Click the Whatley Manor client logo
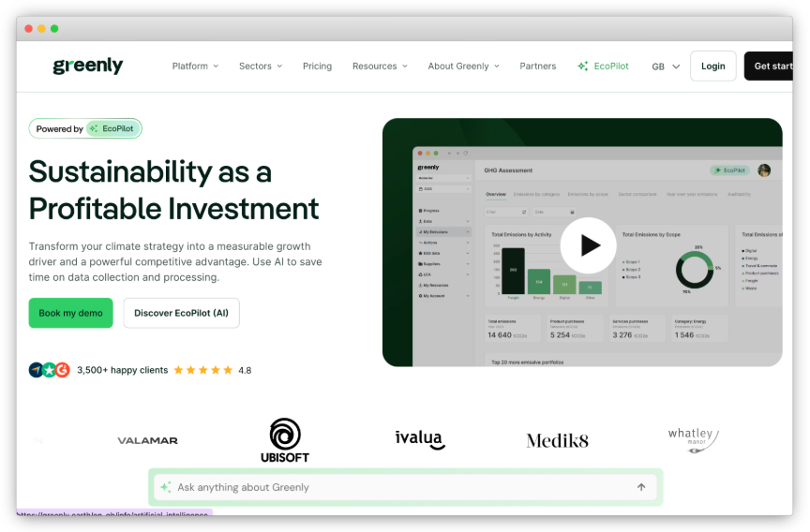 click(693, 440)
